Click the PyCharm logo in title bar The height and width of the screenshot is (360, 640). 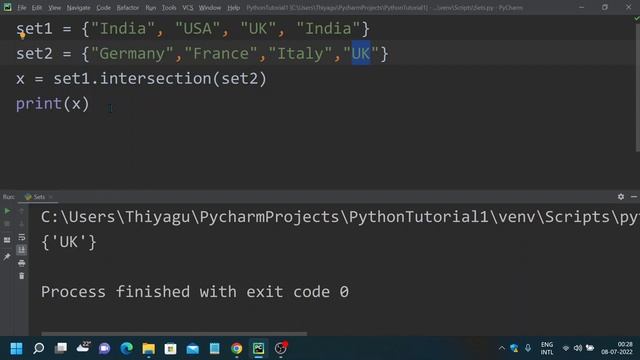[x=7, y=7]
